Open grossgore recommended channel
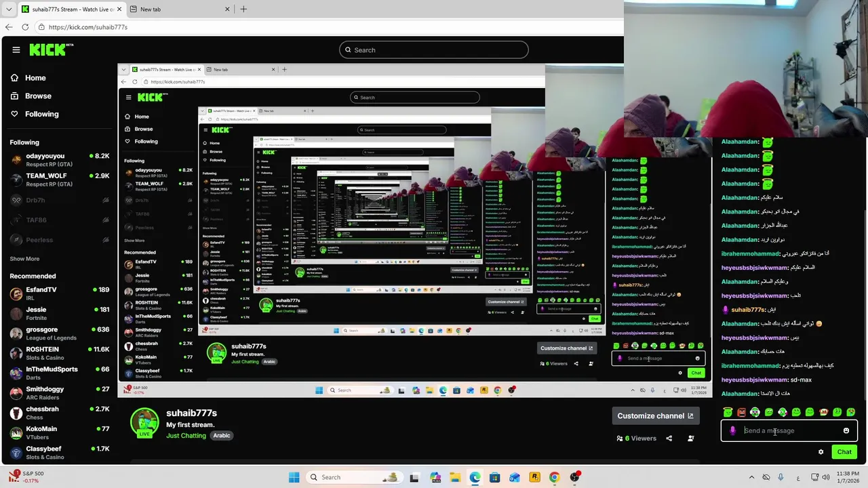 pos(60,333)
